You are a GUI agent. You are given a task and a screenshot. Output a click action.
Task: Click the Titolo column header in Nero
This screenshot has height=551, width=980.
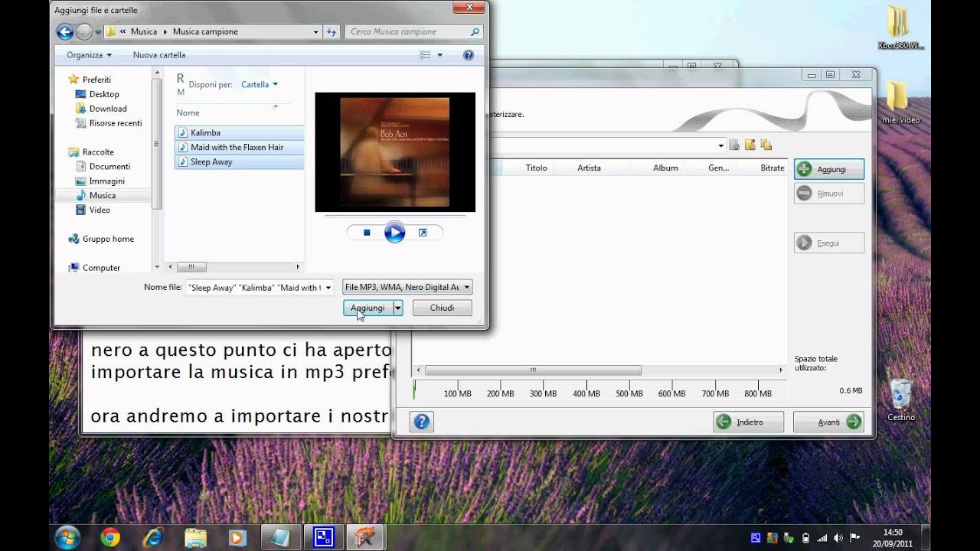click(536, 168)
